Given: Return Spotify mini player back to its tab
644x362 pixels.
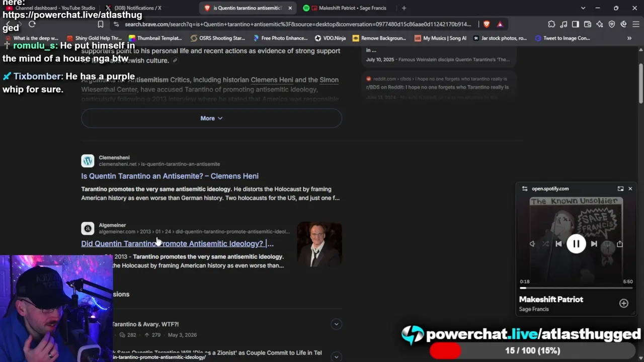Looking at the screenshot, I should [x=620, y=189].
